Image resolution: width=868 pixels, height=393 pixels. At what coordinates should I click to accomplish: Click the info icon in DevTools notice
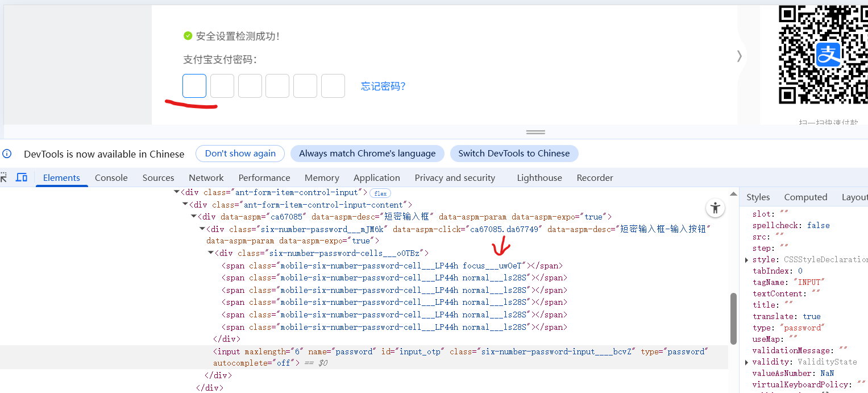click(x=7, y=154)
